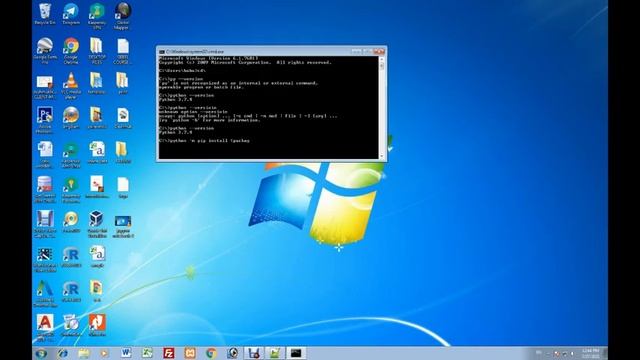Maximize the cmd.exe window
The height and width of the screenshot is (360, 640).
(x=367, y=51)
